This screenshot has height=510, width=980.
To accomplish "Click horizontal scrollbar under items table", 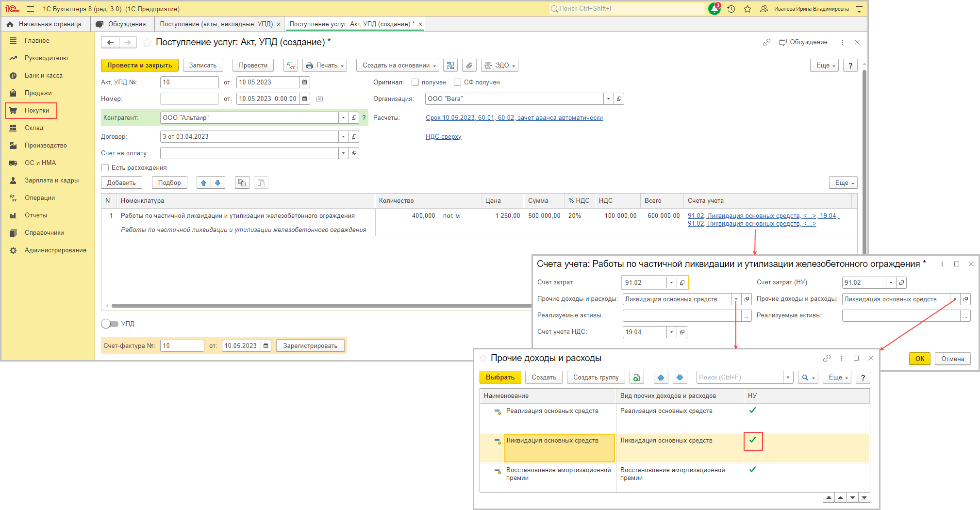I will coord(320,306).
